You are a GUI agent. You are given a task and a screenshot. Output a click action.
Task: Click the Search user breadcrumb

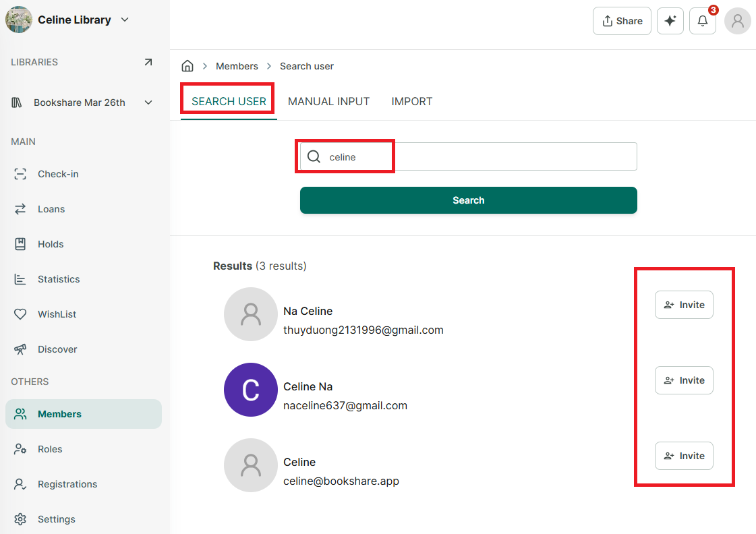point(307,66)
